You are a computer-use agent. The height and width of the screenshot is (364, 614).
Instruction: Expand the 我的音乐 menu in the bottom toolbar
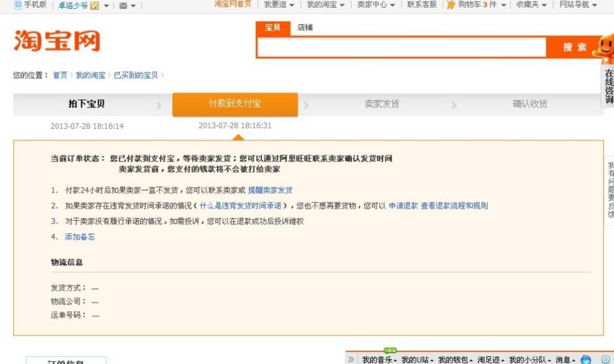coord(380,360)
